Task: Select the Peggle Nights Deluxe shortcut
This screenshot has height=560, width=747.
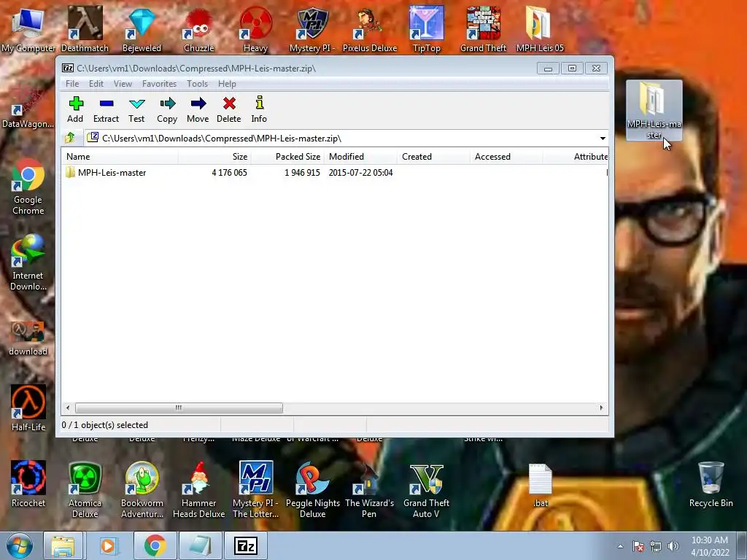Action: [312, 489]
